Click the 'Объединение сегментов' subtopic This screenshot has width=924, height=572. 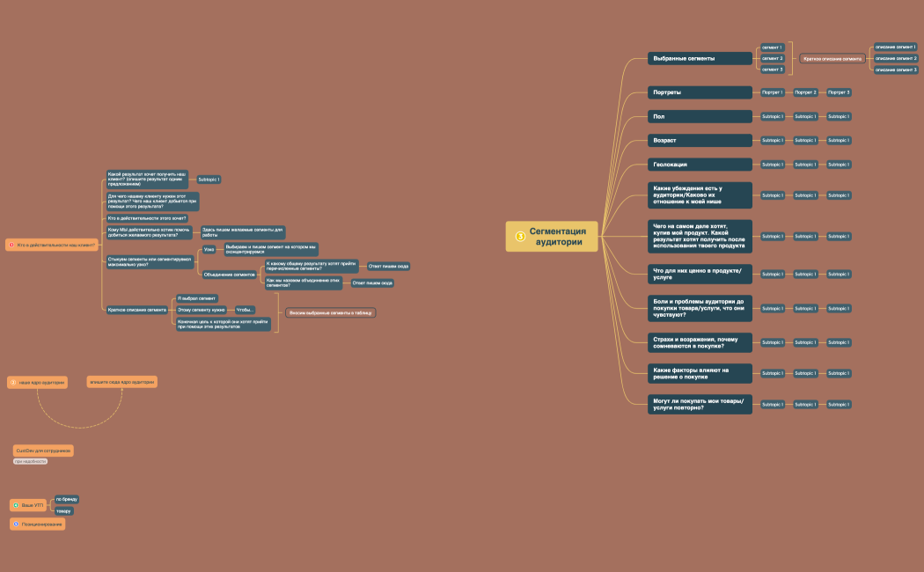(229, 275)
